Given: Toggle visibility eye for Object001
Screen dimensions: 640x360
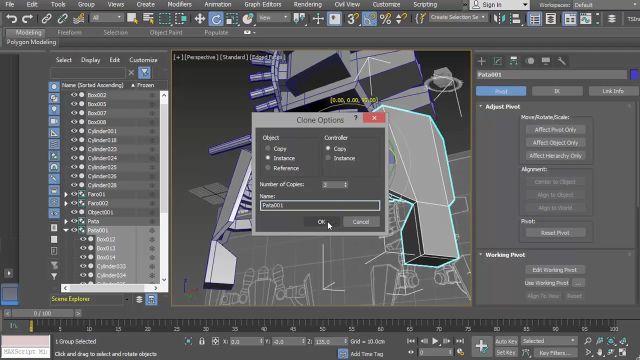Looking at the screenshot, I should pos(74,212).
